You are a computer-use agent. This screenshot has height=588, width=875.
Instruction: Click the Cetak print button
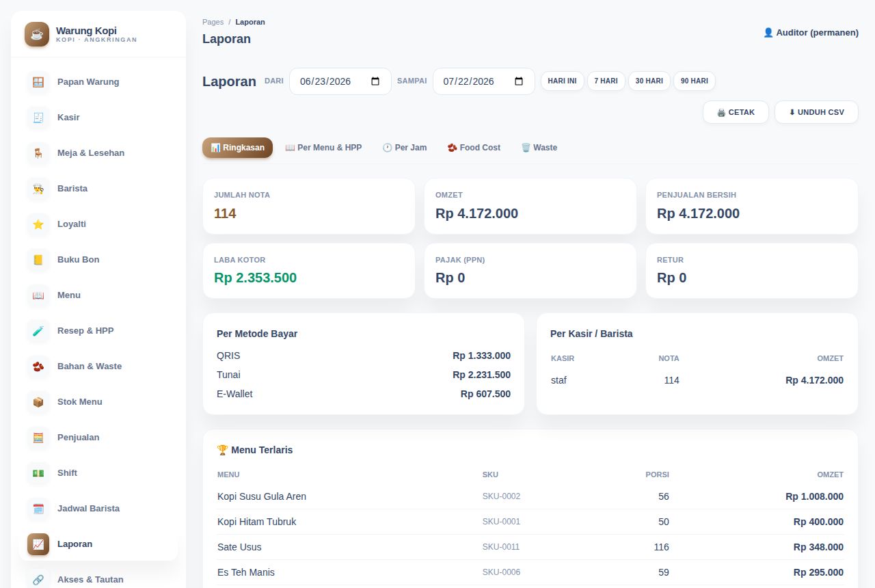[x=736, y=112]
